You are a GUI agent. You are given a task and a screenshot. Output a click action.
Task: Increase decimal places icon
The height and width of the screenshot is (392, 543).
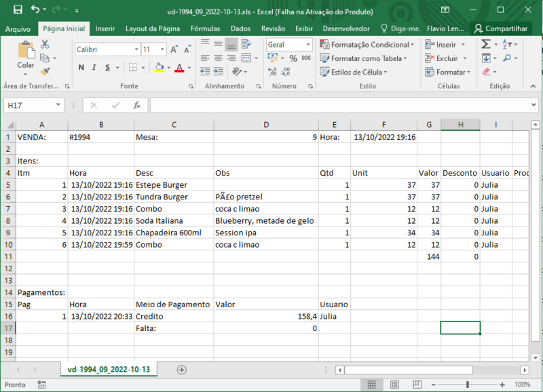point(272,72)
